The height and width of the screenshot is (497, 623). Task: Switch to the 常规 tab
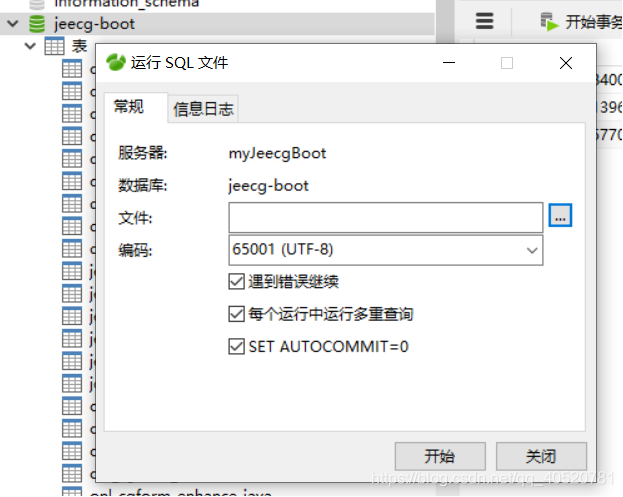tap(136, 107)
